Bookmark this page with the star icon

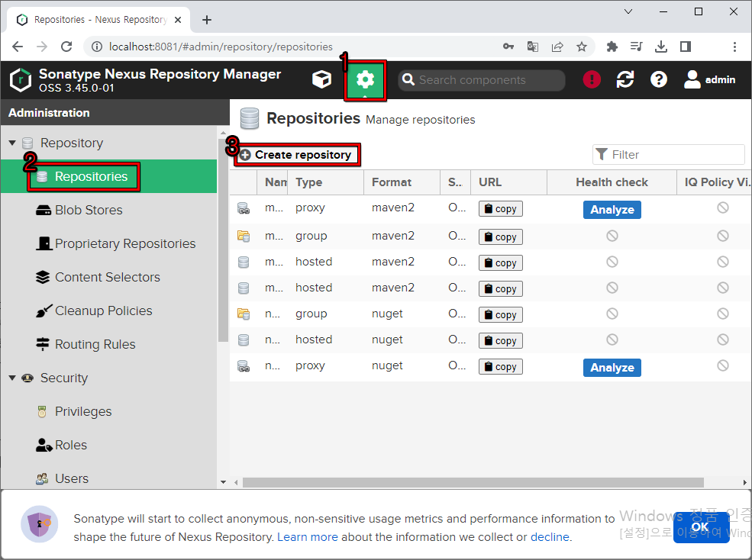coord(582,47)
